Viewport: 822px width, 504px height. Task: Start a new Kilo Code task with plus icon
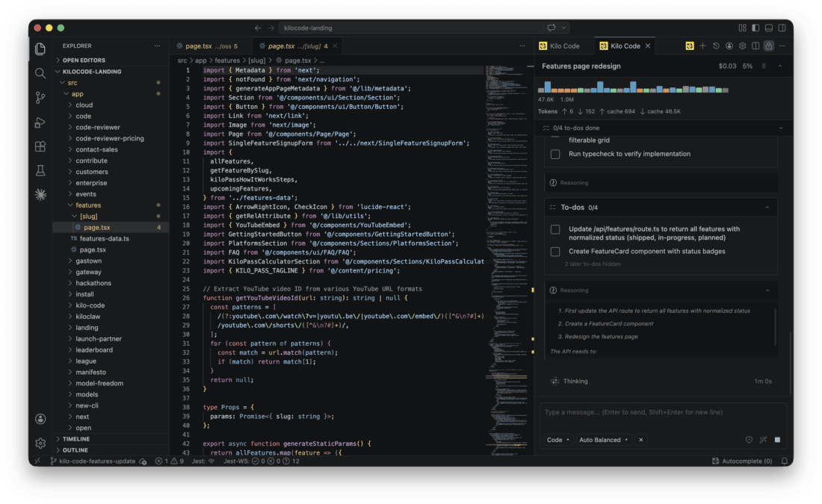tap(702, 46)
